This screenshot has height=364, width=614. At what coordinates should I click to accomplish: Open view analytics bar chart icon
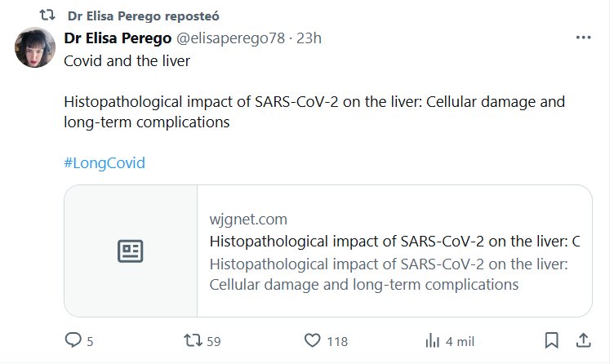point(434,341)
